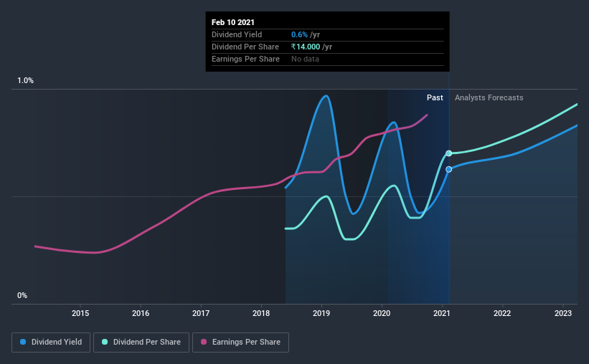Toggle the Dividend Yield legend button
This screenshot has height=364, width=589.
click(x=51, y=343)
